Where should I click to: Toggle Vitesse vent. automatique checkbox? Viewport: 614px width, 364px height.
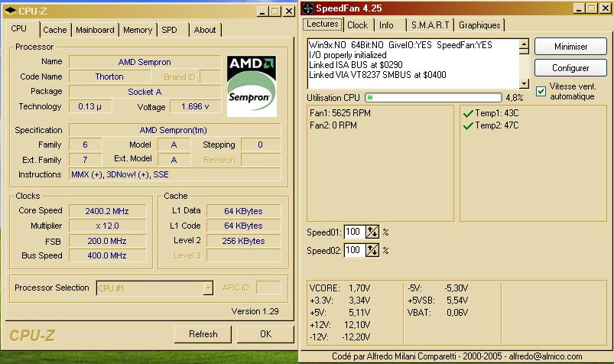click(541, 91)
